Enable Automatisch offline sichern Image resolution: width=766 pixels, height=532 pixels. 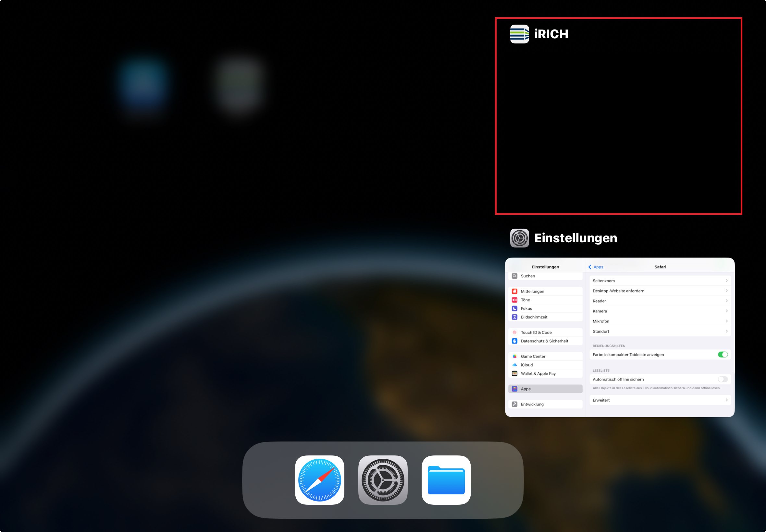(722, 379)
